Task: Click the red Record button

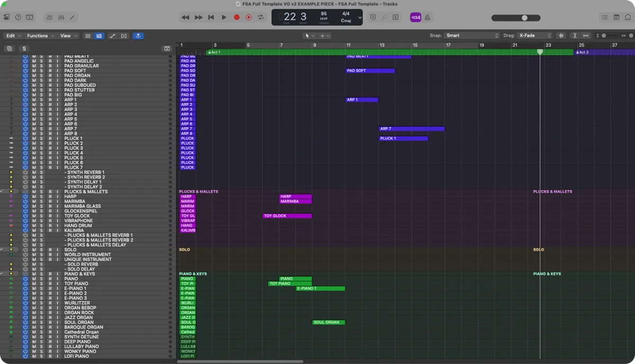Action: pyautogui.click(x=237, y=17)
